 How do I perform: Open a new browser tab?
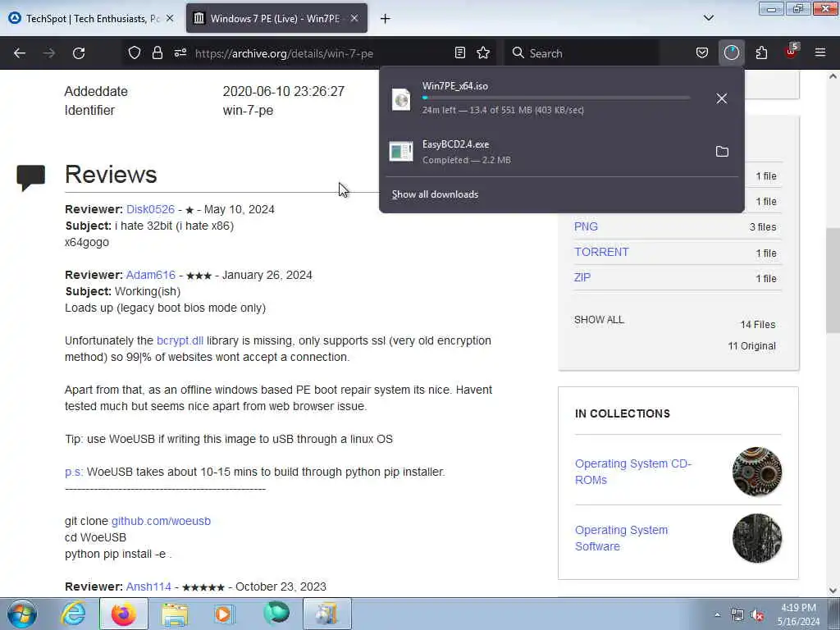385,19
